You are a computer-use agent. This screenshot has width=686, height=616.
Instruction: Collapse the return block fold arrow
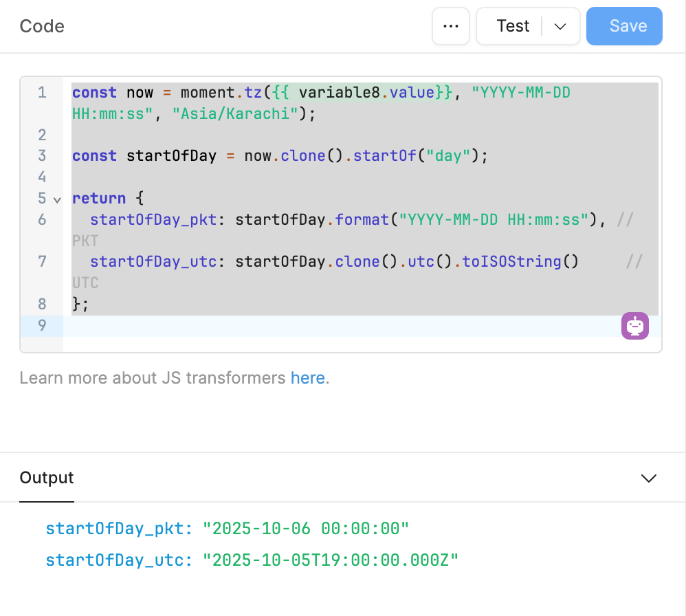click(58, 199)
